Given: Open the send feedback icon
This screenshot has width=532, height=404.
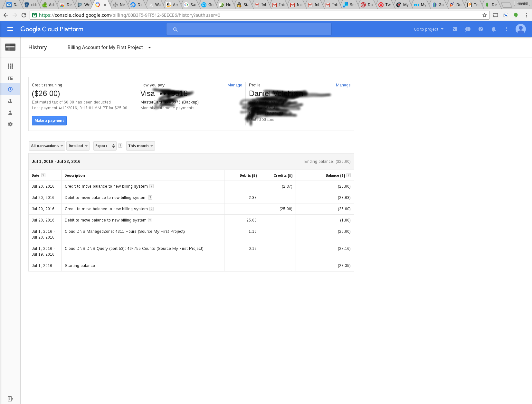Looking at the screenshot, I should [x=468, y=29].
